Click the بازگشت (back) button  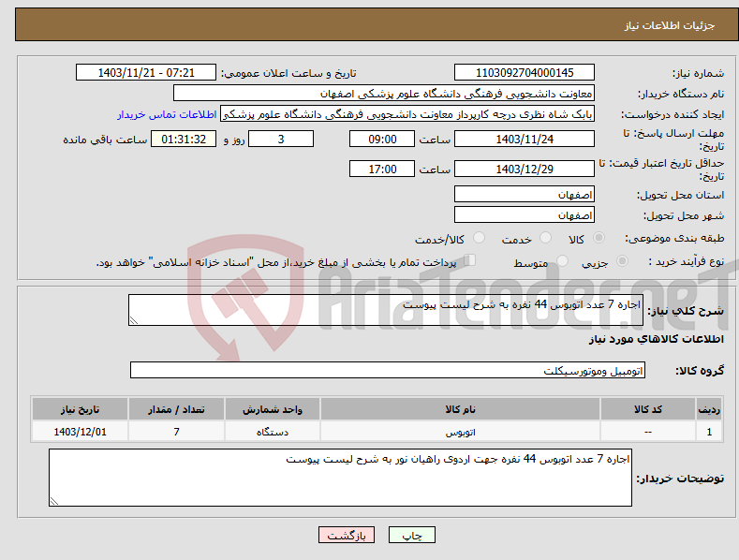pyautogui.click(x=347, y=535)
